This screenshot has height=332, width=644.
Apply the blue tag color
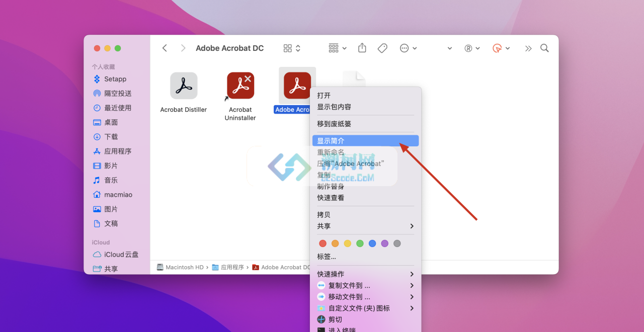click(372, 243)
